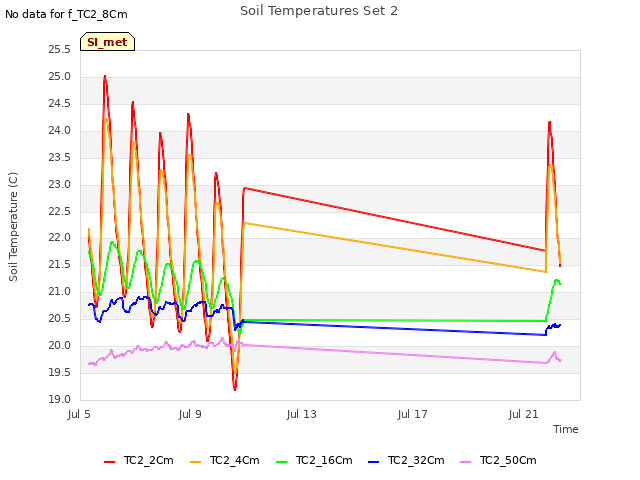Viewport: 640px width, 480px height.
Task: Click the highest red TC2_2Cm peak at 25.0
Action: point(105,76)
